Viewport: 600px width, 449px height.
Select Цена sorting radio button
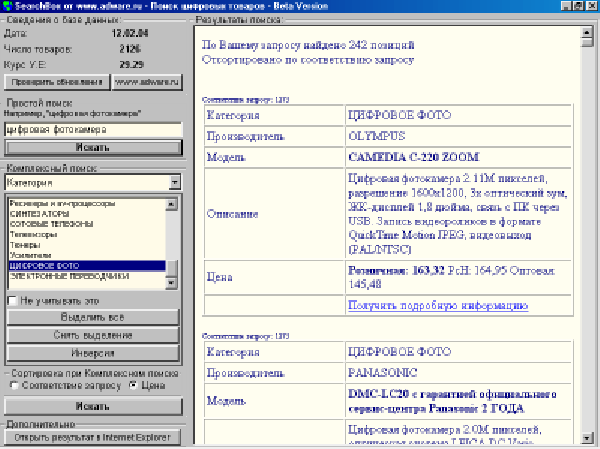[x=133, y=385]
